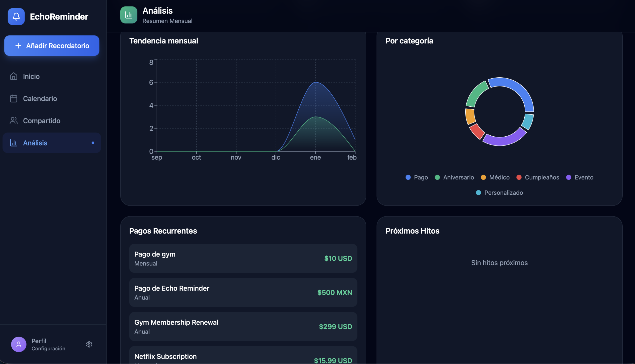Click the EchoReminder bell logo icon
Viewport: 635px width, 364px height.
point(16,17)
